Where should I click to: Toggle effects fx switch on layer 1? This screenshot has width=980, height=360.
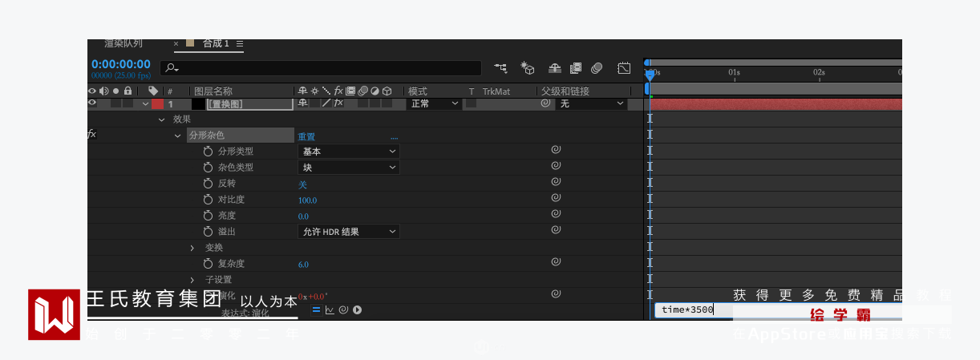click(338, 103)
